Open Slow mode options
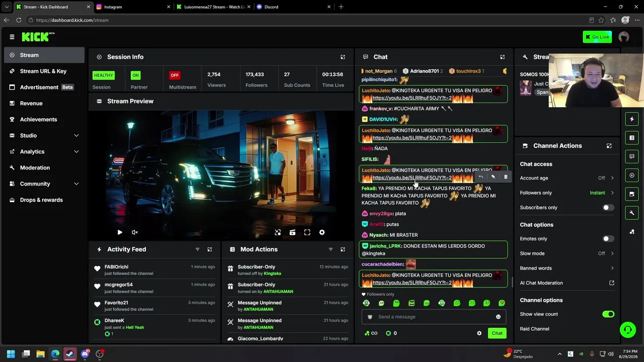Image resolution: width=644 pixels, height=362 pixels. tap(567, 253)
